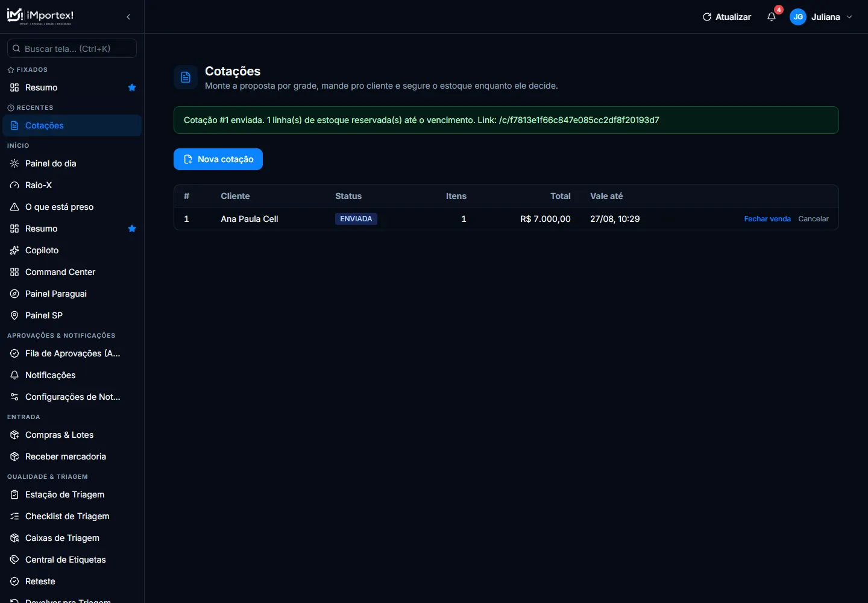This screenshot has height=603, width=868.
Task: Click the Fila de Aprovações check icon
Action: click(14, 353)
